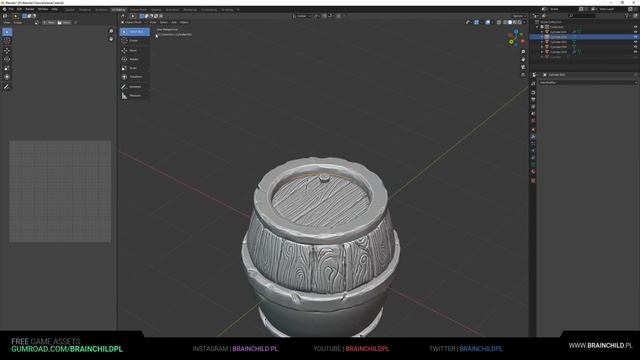Select the Move tool in the UV editor toolbar
Viewport: 640px width, 360px height.
point(7,51)
